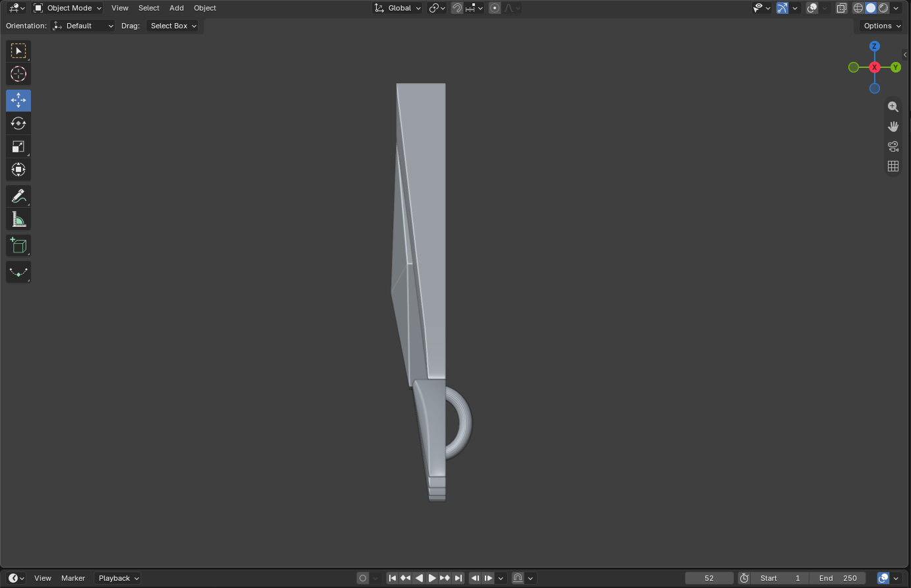Screen dimensions: 911x588
Task: Play the animation forward
Action: 432,578
